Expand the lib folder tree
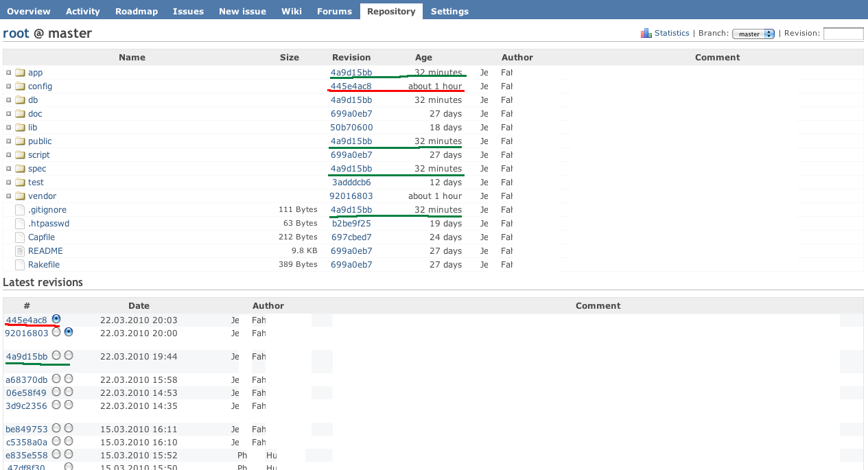Image resolution: width=868 pixels, height=470 pixels. (9, 128)
